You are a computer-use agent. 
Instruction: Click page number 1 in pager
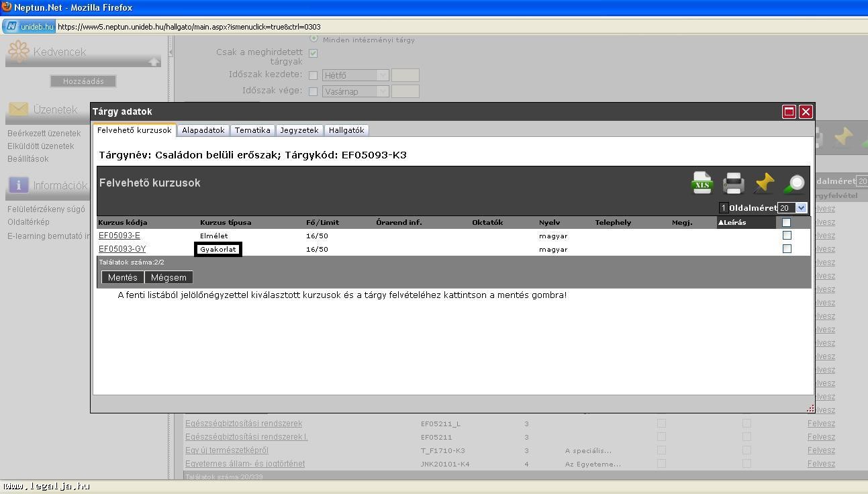pos(723,208)
